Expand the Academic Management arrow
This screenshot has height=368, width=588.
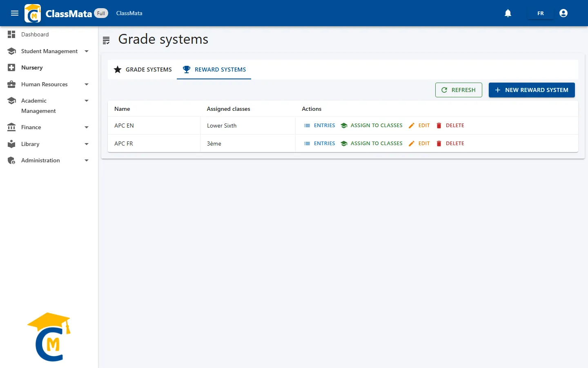coord(87,101)
